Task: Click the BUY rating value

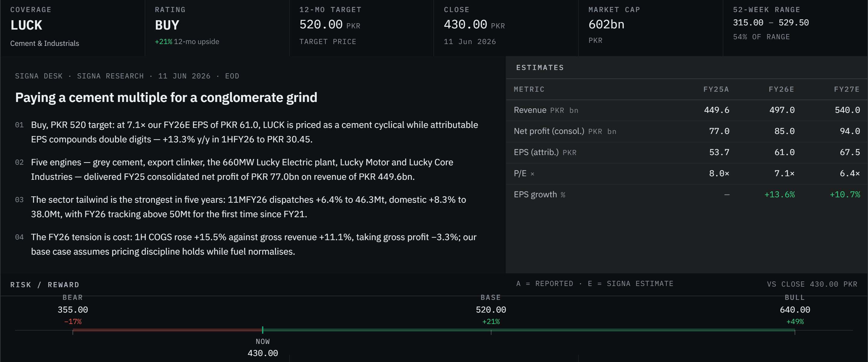Action: [167, 25]
